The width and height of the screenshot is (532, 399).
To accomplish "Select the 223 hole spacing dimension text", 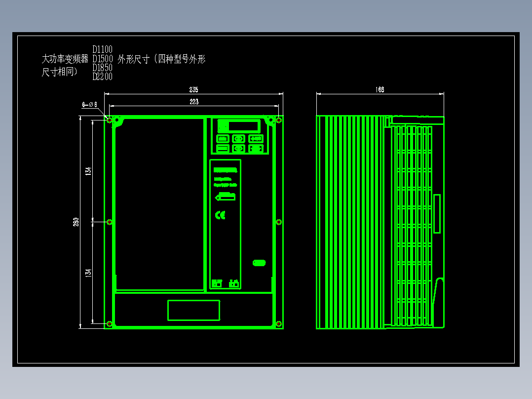I will pyautogui.click(x=194, y=102).
